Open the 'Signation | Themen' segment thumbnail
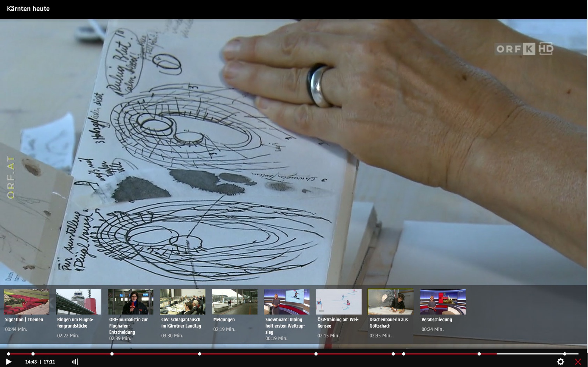This screenshot has width=588, height=367. [26, 302]
